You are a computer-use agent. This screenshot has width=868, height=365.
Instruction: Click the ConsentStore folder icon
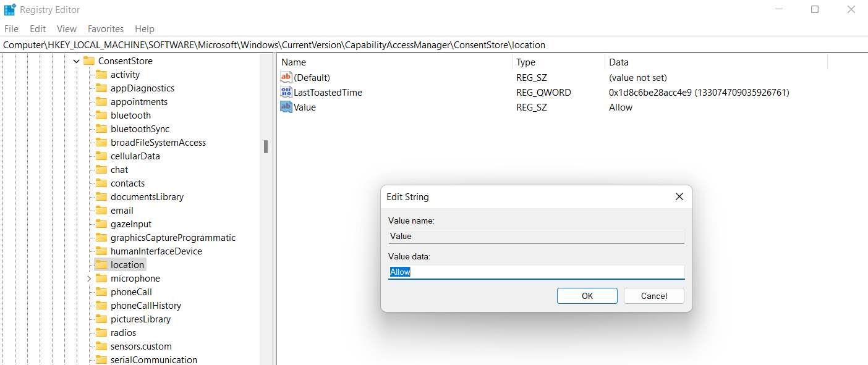click(89, 61)
